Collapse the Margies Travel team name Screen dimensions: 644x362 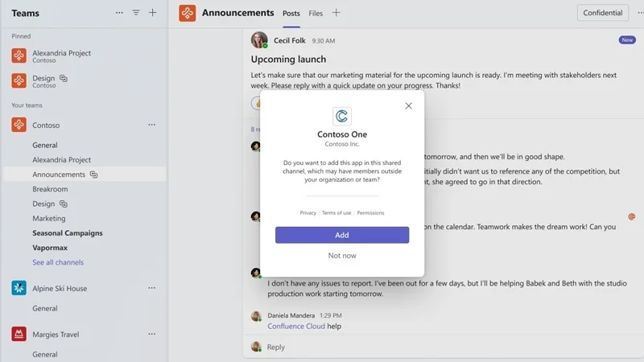point(56,335)
